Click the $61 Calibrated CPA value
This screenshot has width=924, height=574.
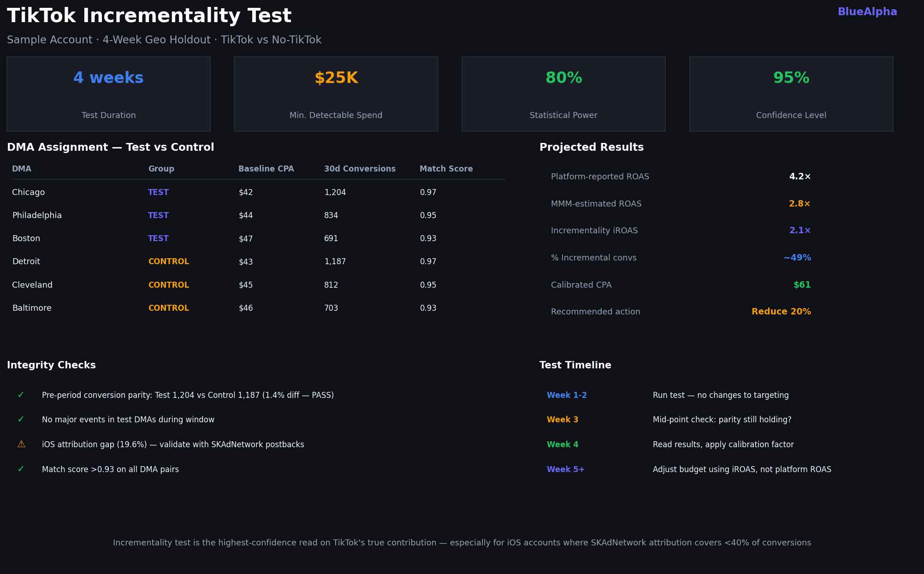(802, 285)
